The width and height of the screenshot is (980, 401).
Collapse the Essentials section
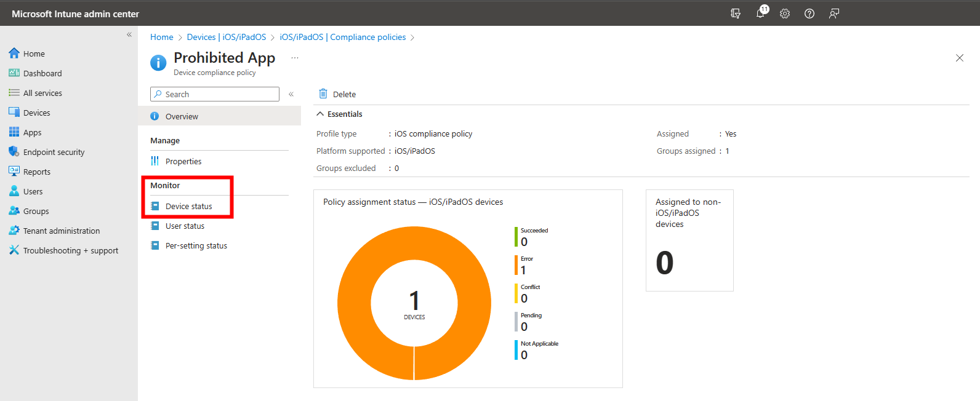coord(320,114)
